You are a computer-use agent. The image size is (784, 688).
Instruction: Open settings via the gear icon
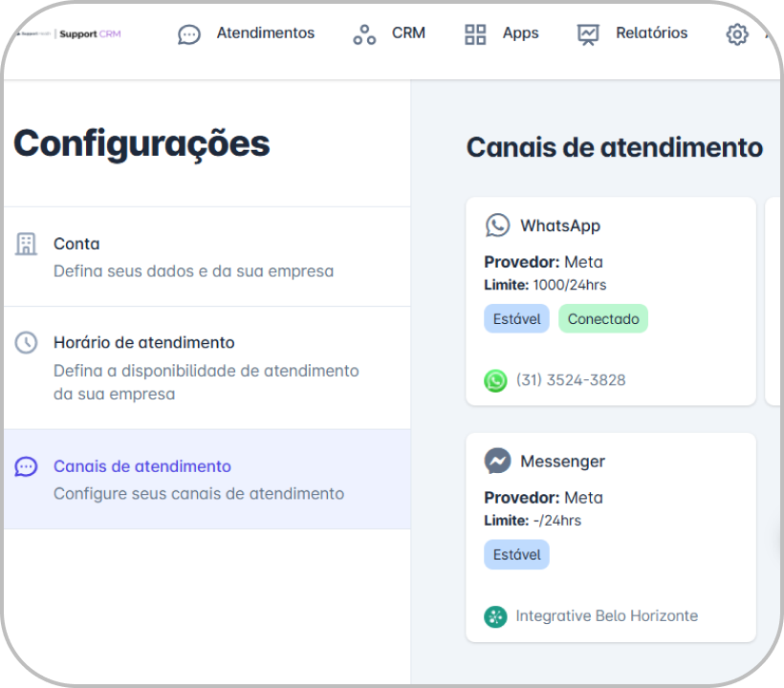pos(736,34)
